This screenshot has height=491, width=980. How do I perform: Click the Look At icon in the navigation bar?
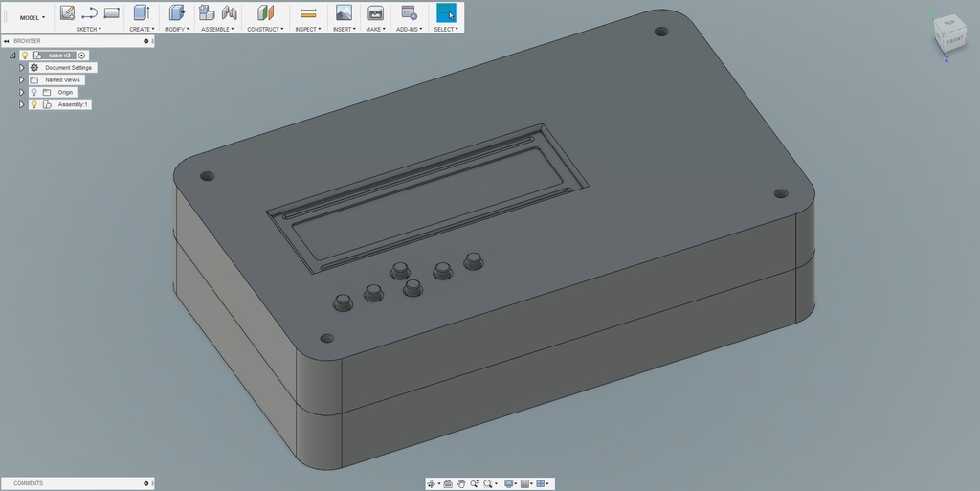(x=447, y=484)
